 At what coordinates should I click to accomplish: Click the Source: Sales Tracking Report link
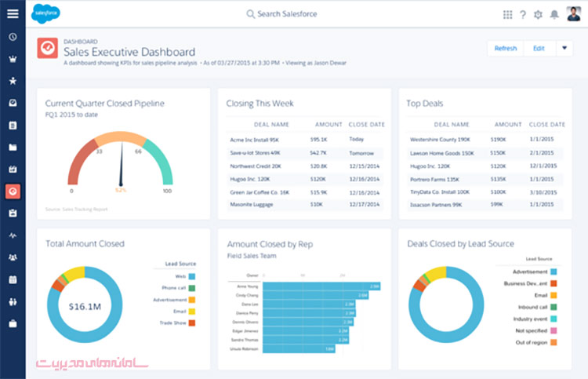coord(76,209)
